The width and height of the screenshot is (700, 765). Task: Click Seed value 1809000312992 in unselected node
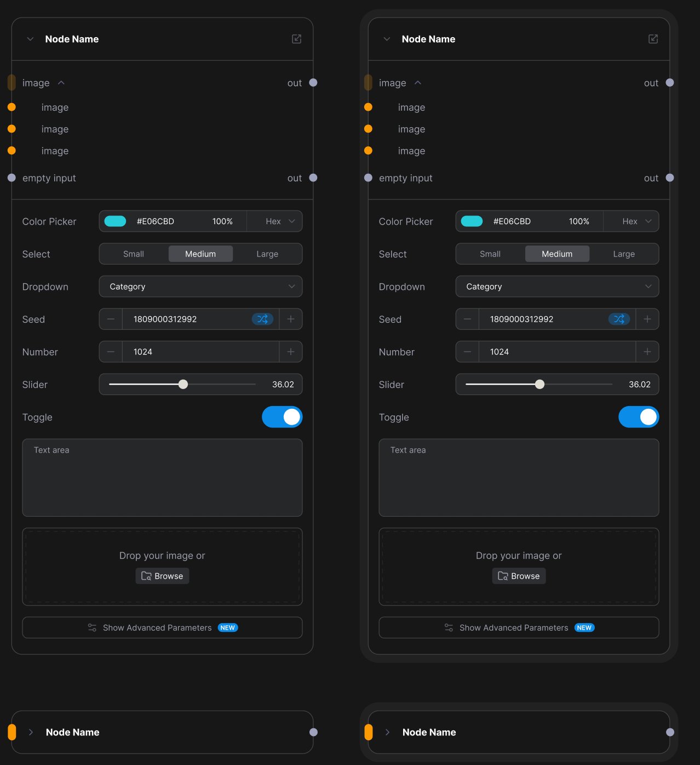tap(165, 319)
